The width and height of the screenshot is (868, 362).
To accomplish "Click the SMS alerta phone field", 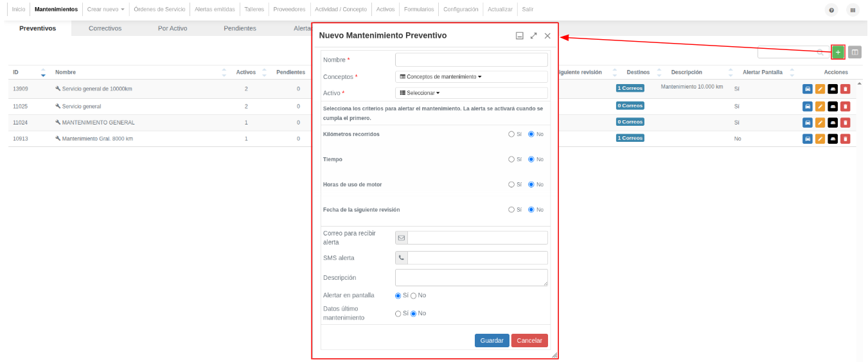I will click(x=478, y=258).
